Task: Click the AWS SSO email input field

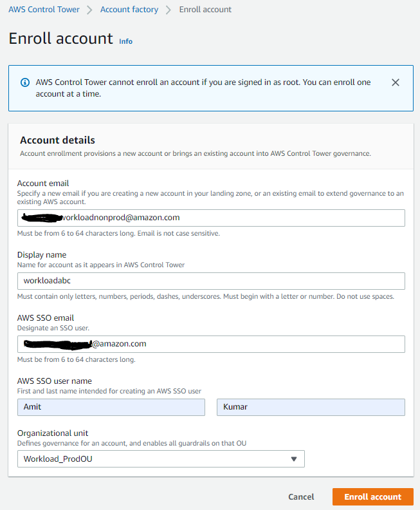Action: [211, 344]
